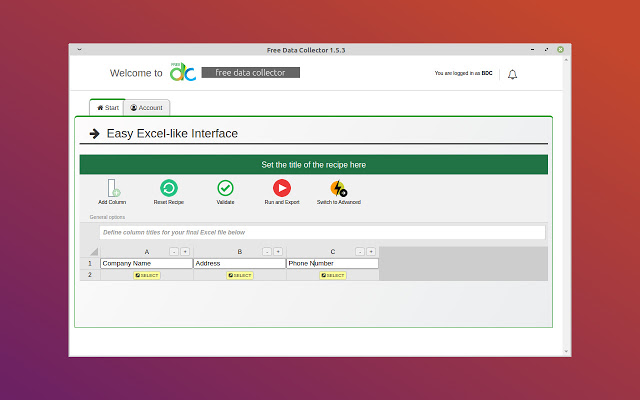The height and width of the screenshot is (400, 640).
Task: Click the Add Column icon
Action: point(112,188)
